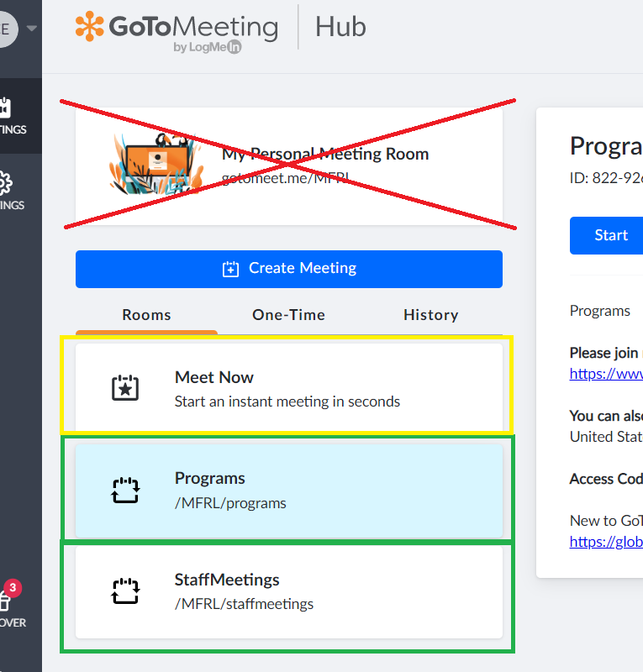Click the gotomeet.me/MFRL address text
643x672 pixels.
tap(286, 177)
